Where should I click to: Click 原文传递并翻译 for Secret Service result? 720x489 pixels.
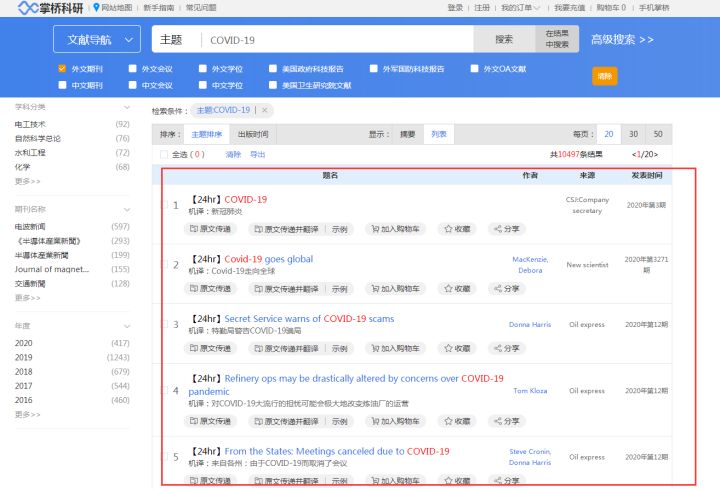coord(287,348)
